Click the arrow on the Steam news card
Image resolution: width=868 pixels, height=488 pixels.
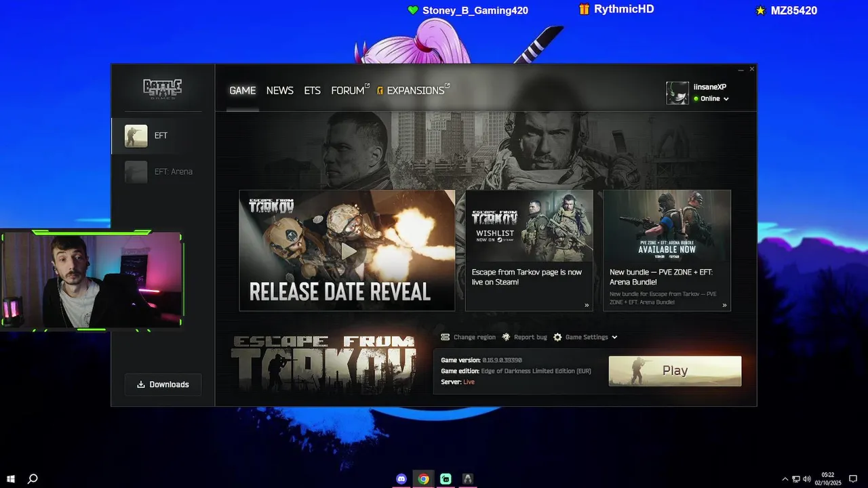[x=587, y=306]
